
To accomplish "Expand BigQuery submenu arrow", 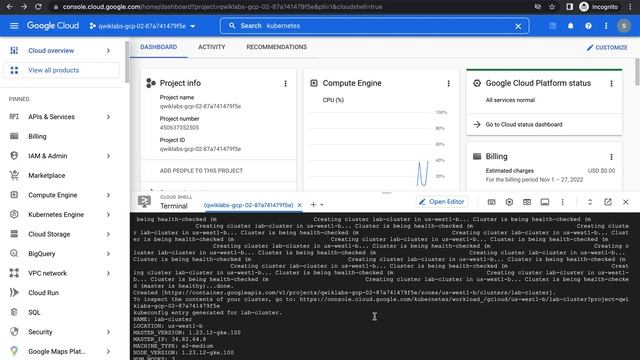I will click(108, 253).
